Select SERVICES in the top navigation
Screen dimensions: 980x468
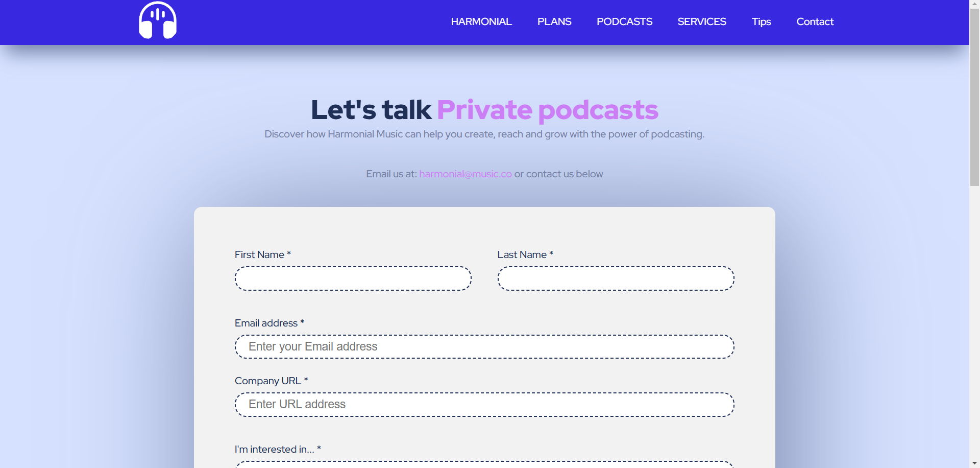click(x=701, y=21)
